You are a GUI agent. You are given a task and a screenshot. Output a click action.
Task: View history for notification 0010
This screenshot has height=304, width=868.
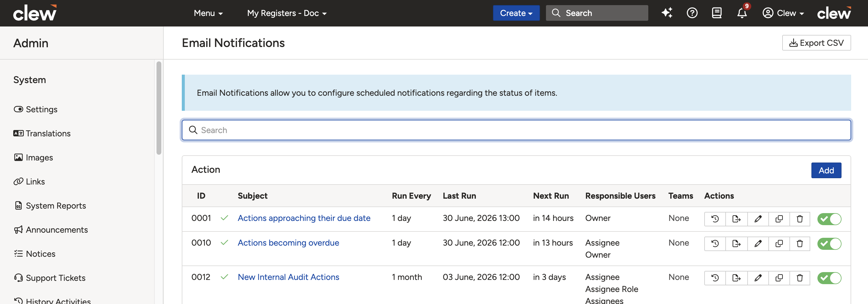(715, 244)
